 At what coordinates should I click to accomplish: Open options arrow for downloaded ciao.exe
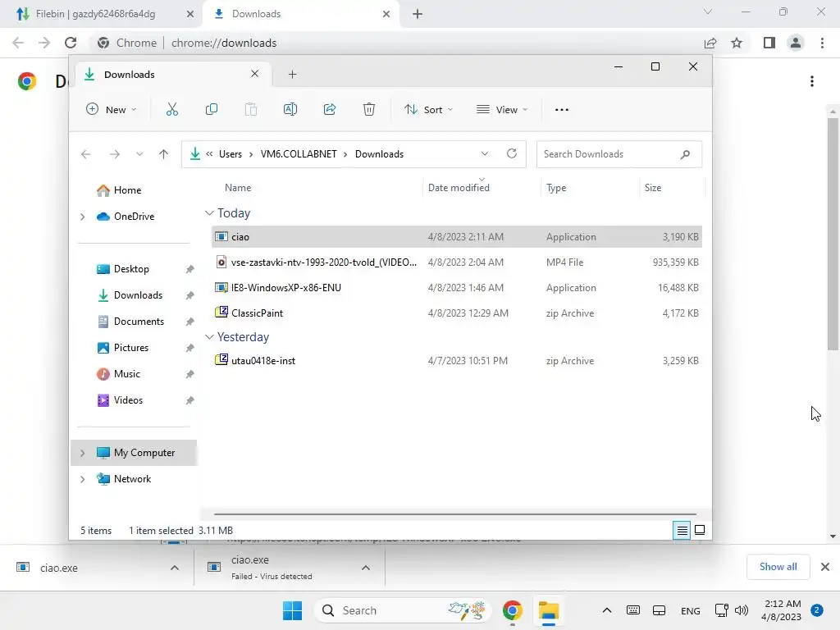tap(175, 568)
